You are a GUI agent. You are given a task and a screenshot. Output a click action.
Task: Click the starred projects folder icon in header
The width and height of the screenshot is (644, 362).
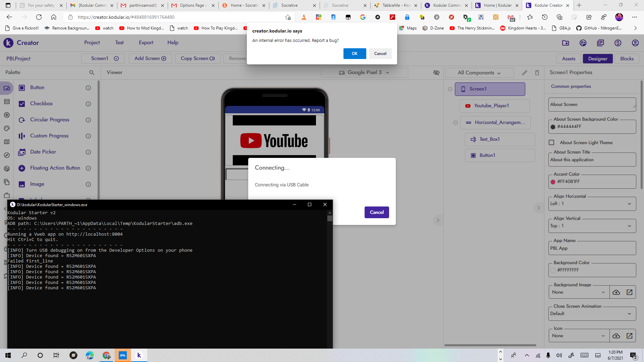(566, 43)
